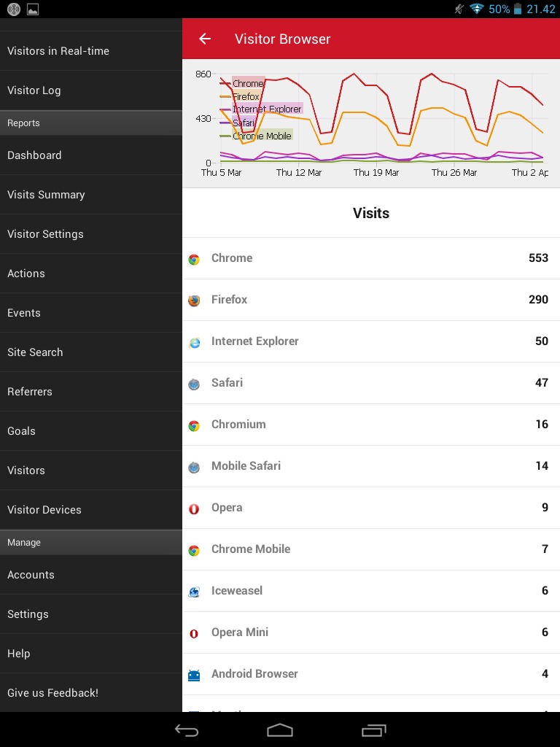Image resolution: width=560 pixels, height=747 pixels.
Task: Tap the Opera browser icon
Action: click(194, 508)
